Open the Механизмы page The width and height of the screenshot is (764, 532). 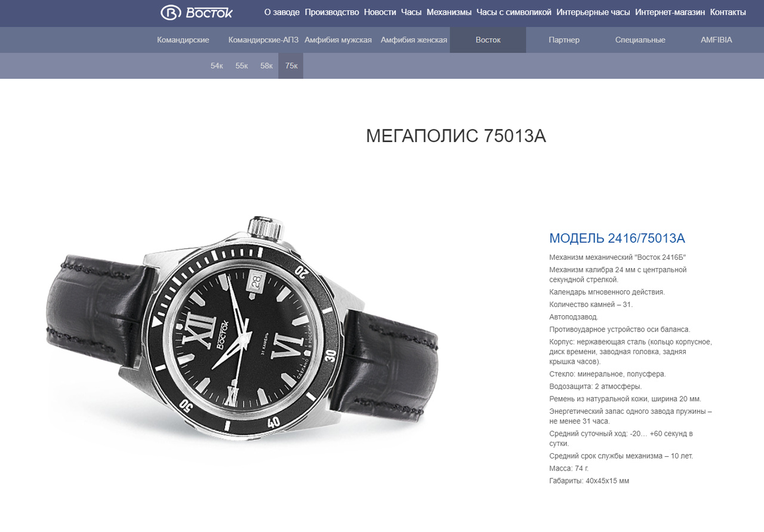(449, 12)
